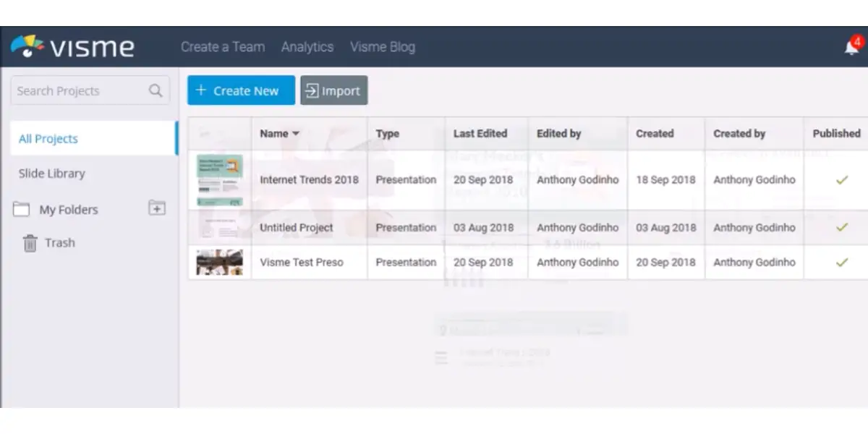Click Created date 18 Sep 2018
This screenshot has width=868, height=434.
pos(665,179)
